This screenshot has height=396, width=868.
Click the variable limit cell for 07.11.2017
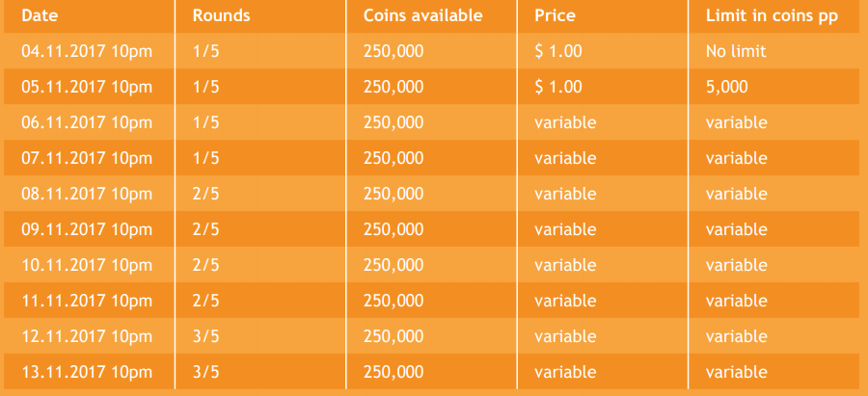736,158
